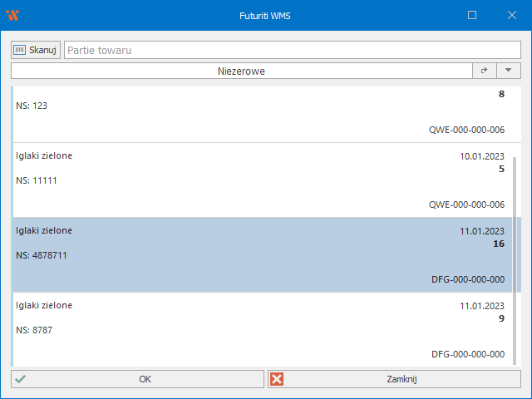Select the batch row NS: 8787
The image size is (532, 399).
249,330
